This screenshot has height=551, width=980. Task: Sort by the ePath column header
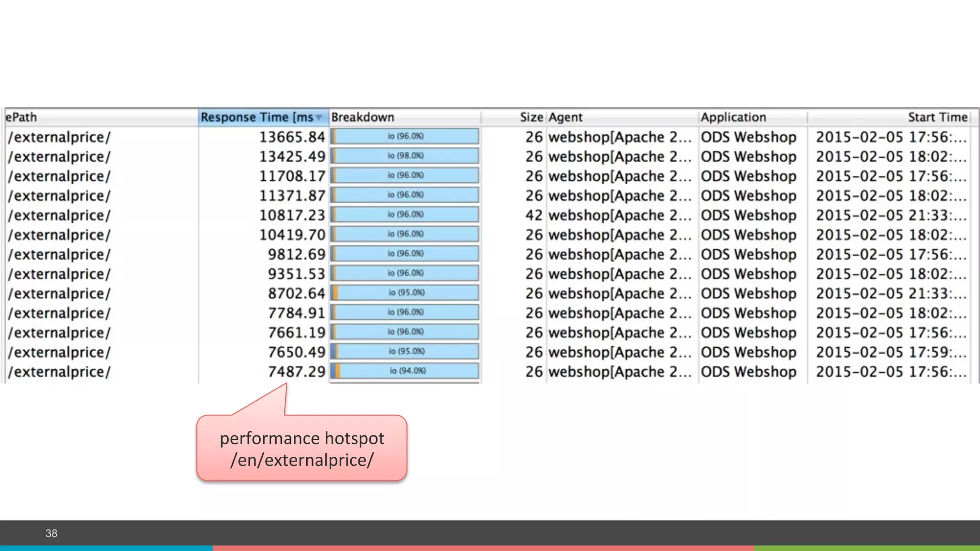pos(101,117)
